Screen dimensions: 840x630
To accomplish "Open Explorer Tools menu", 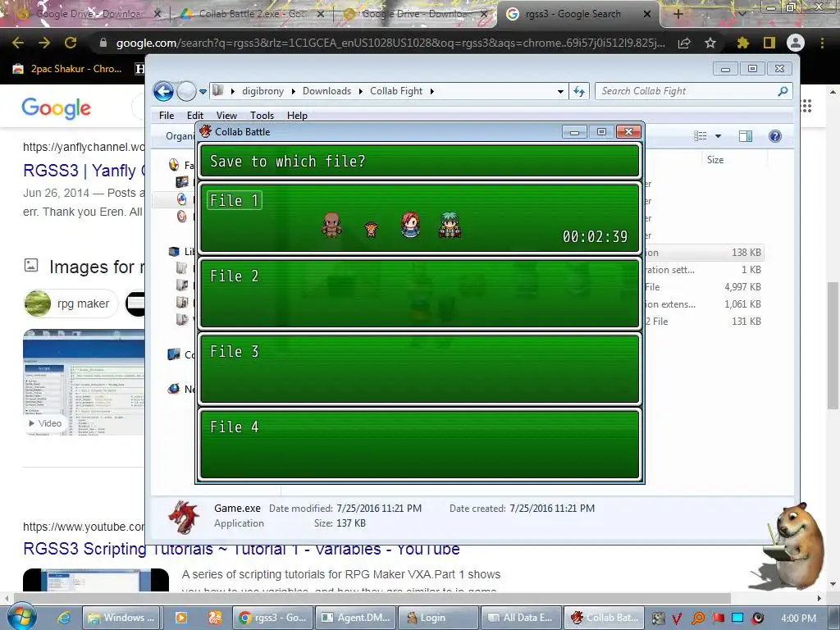I will pyautogui.click(x=262, y=115).
